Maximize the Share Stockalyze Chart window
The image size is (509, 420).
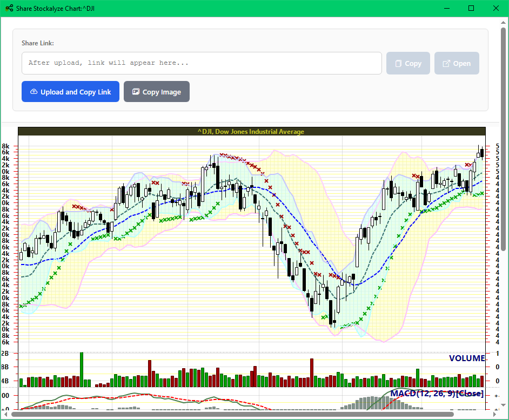[x=471, y=9]
